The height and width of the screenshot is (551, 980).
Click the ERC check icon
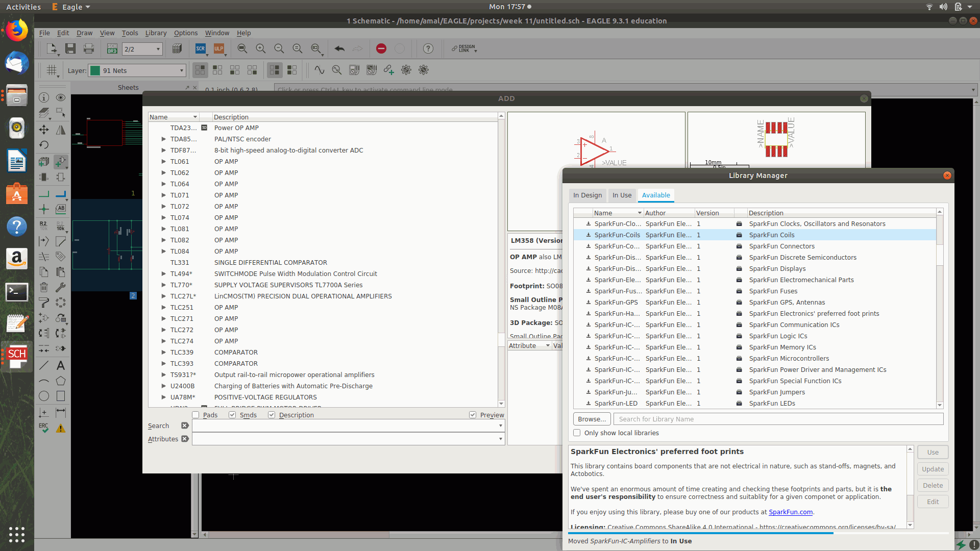click(x=44, y=428)
